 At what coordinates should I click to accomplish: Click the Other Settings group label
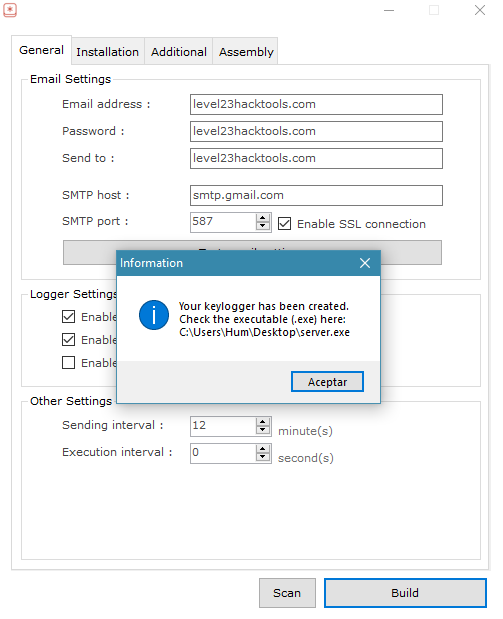(x=71, y=401)
